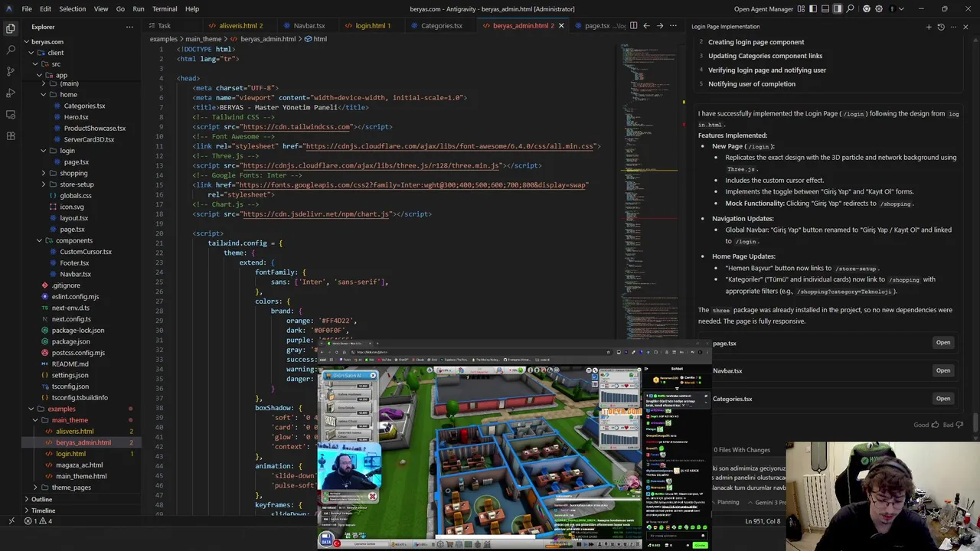Open Source Control view in activity bar
The width and height of the screenshot is (980, 551).
(x=11, y=71)
